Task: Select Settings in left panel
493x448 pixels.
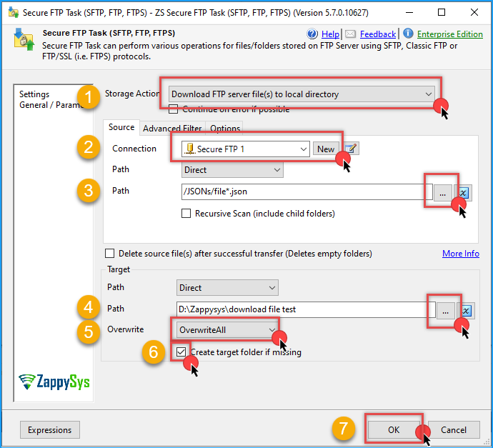Action: click(34, 94)
